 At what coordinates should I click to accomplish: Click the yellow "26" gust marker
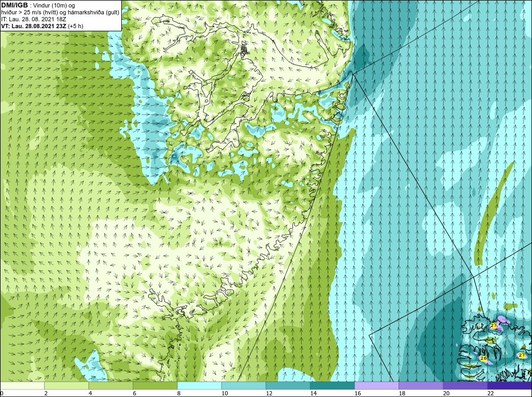click(484, 358)
